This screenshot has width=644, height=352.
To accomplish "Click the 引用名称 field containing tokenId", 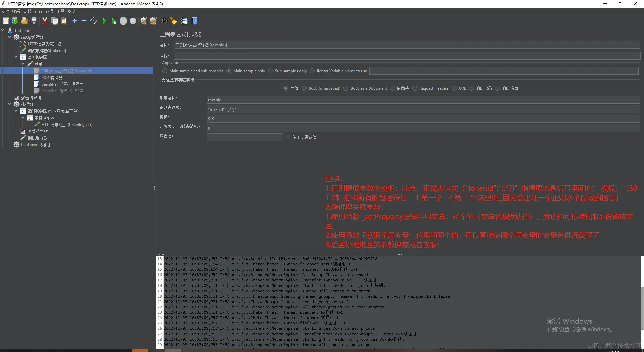I will point(423,100).
